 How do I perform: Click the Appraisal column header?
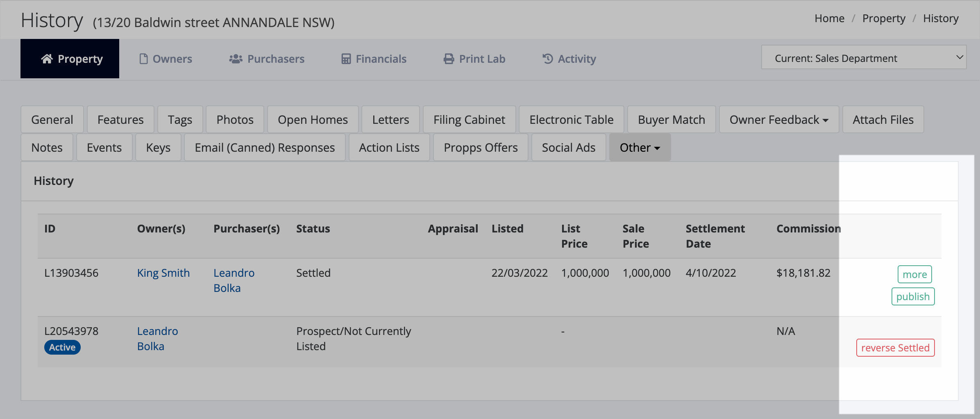coord(453,229)
